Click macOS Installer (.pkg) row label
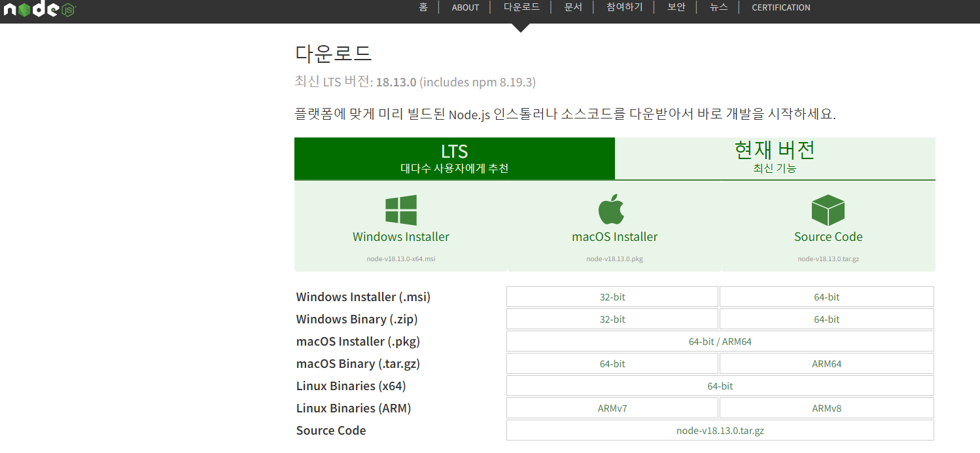Screen dimensions: 980x453 [358, 341]
